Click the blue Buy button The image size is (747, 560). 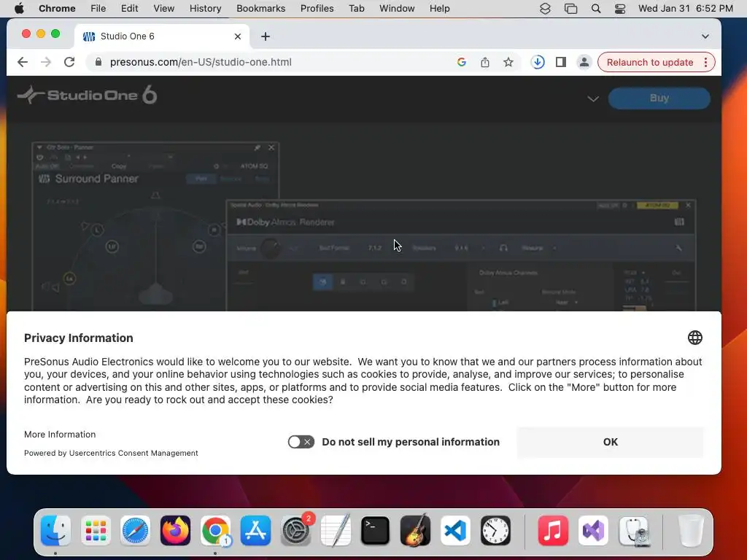(x=659, y=98)
